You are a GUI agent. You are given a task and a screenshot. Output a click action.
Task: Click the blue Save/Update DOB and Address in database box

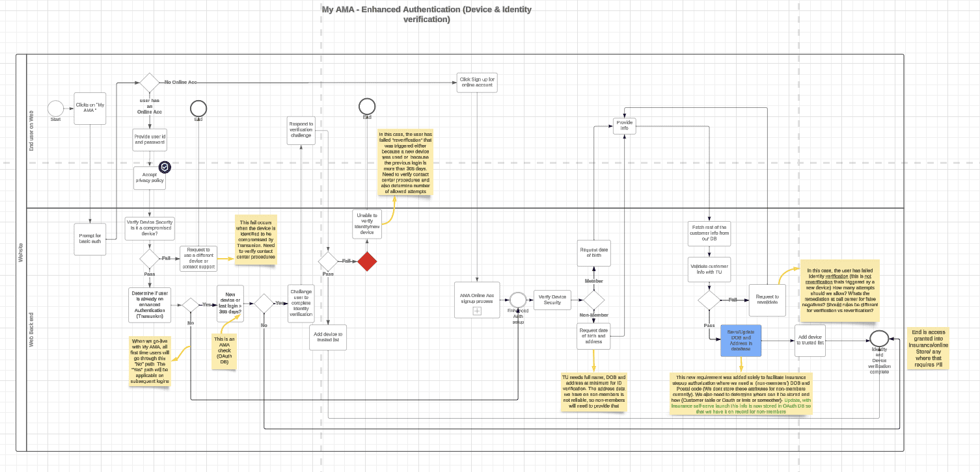741,341
